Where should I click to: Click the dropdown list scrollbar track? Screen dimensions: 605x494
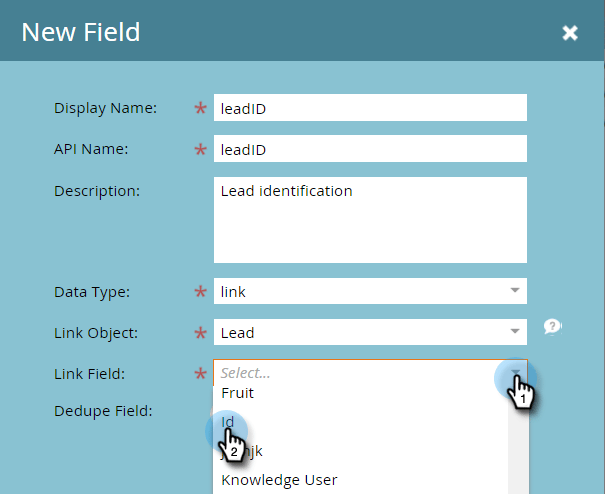click(518, 444)
